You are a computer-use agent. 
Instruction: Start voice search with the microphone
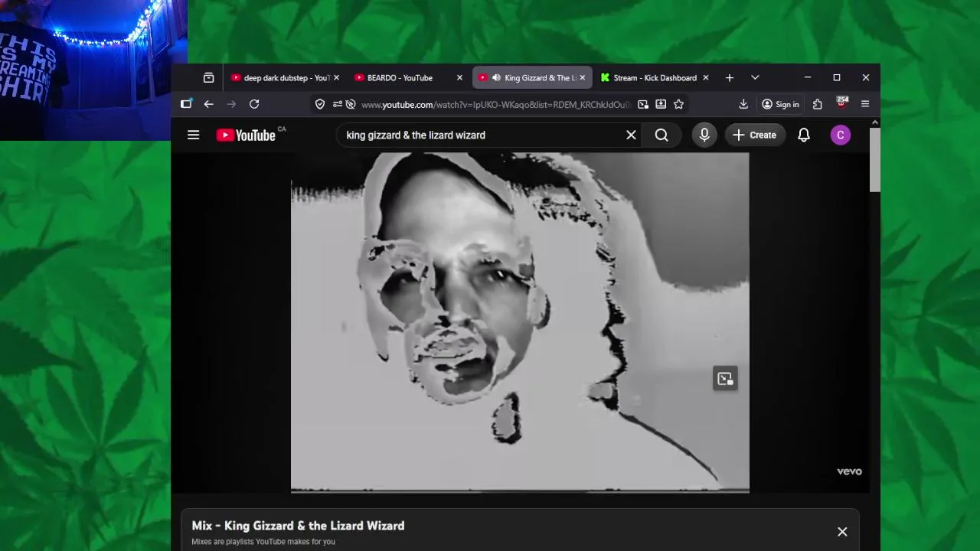point(704,135)
